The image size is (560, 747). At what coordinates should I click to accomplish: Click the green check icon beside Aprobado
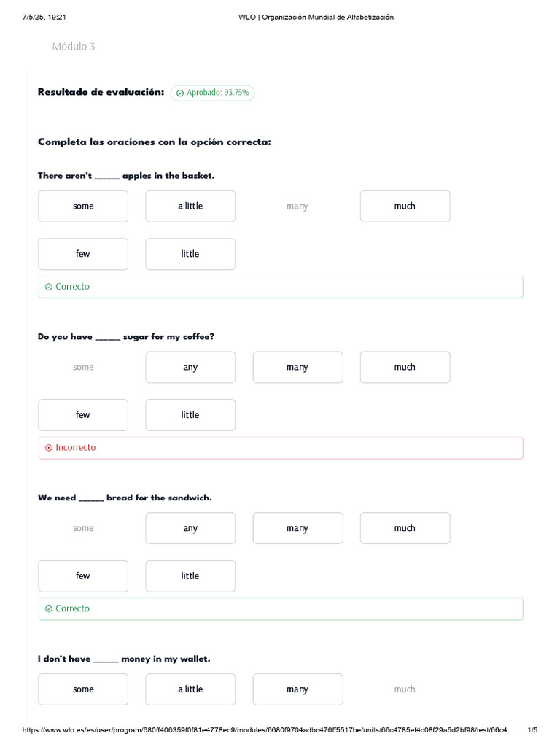click(180, 93)
